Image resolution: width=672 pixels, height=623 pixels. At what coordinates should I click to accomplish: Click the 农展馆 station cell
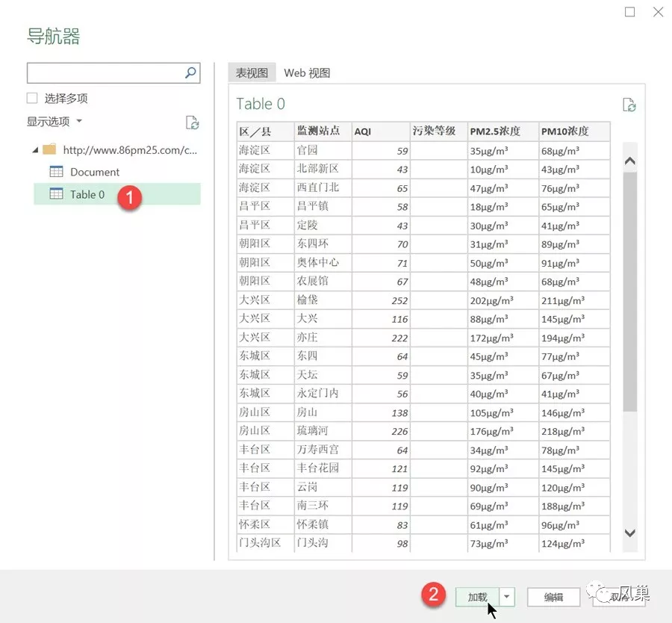tap(323, 282)
